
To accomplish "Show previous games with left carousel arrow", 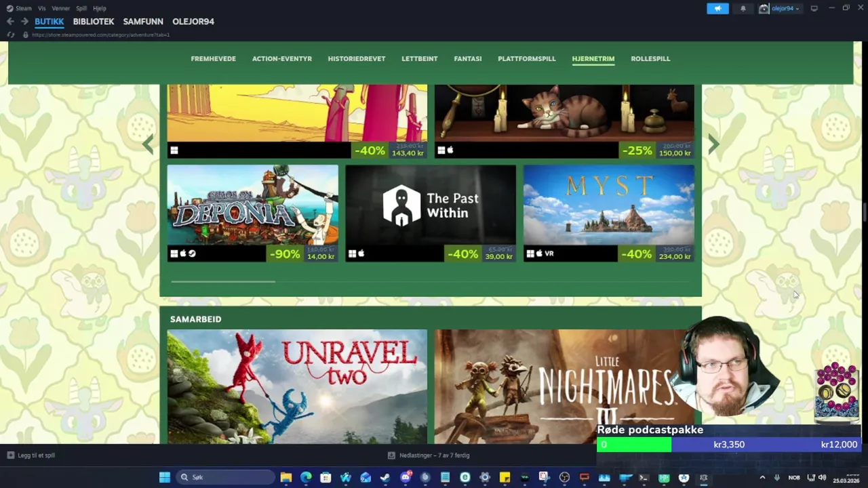I will tap(149, 144).
